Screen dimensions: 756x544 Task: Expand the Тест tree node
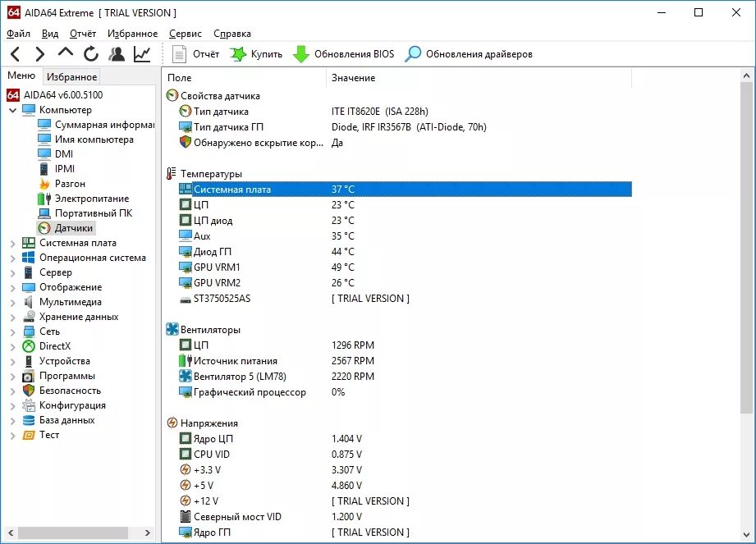[13, 435]
